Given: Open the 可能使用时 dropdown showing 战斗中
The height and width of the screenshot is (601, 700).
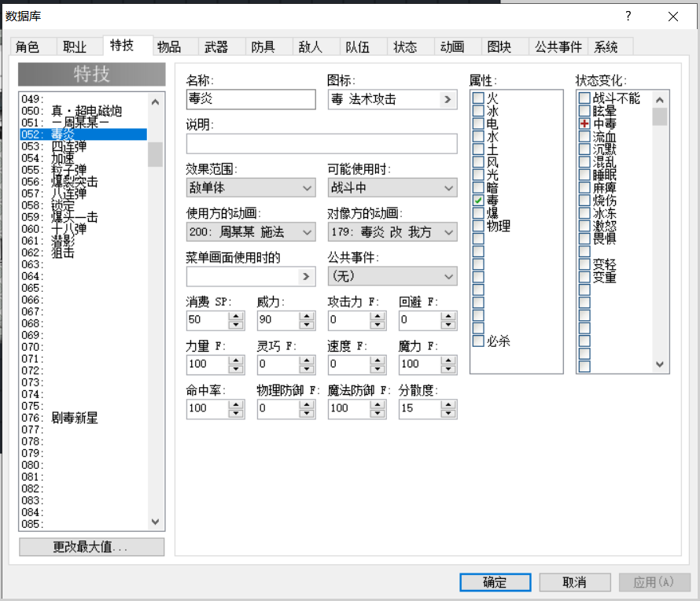Looking at the screenshot, I should click(392, 188).
